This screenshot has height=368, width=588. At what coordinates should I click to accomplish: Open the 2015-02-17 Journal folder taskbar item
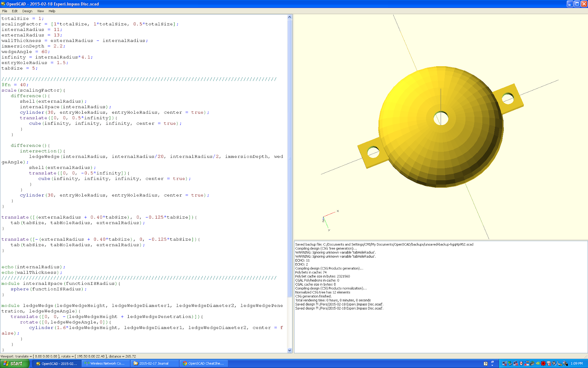pos(154,364)
